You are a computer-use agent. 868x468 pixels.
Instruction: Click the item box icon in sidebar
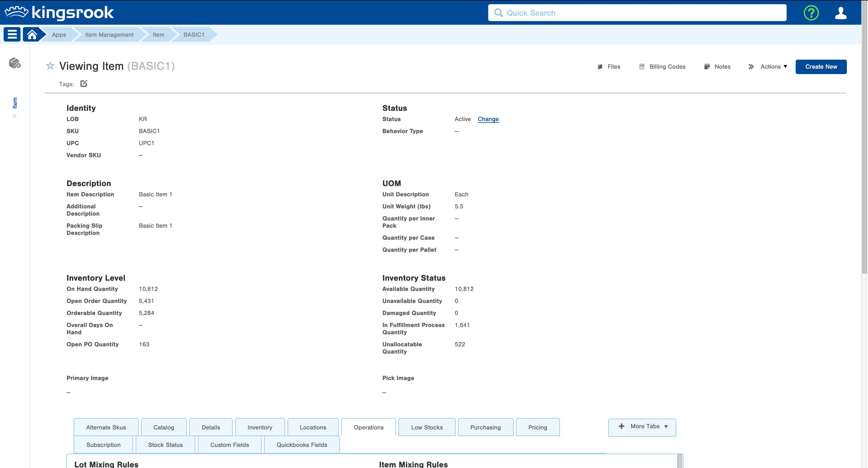tap(14, 63)
